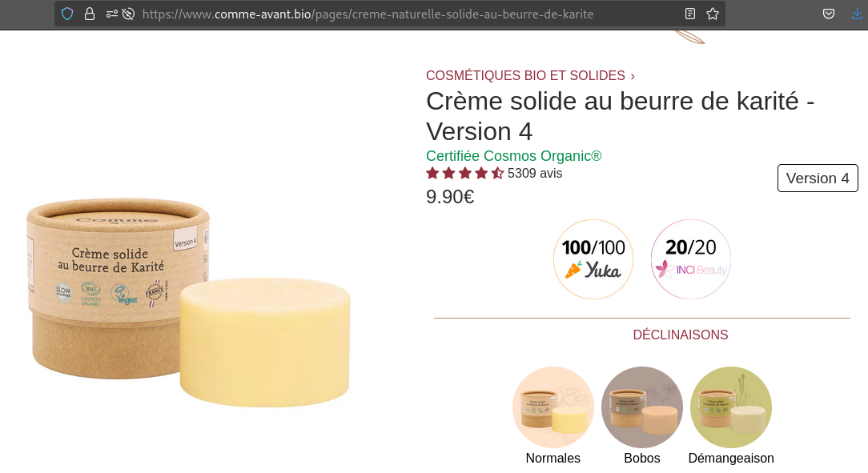The height and width of the screenshot is (473, 868).
Task: Bookmark this page with star icon
Action: (713, 14)
